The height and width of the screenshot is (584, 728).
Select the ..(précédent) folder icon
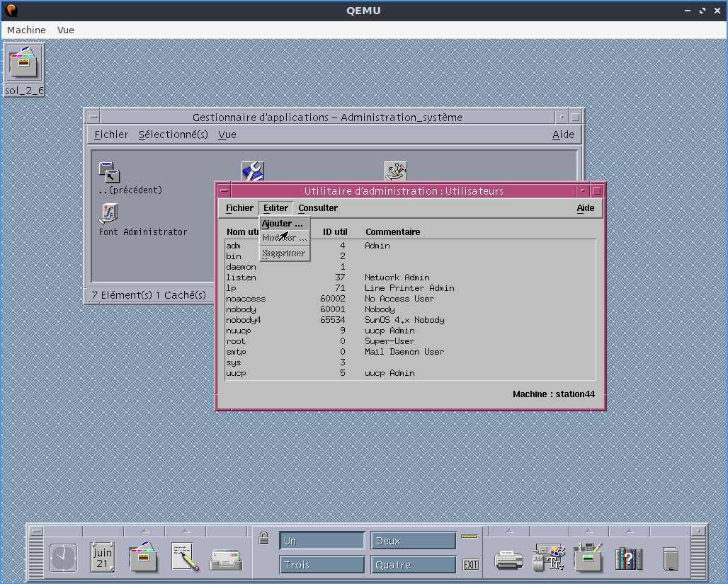(110, 172)
